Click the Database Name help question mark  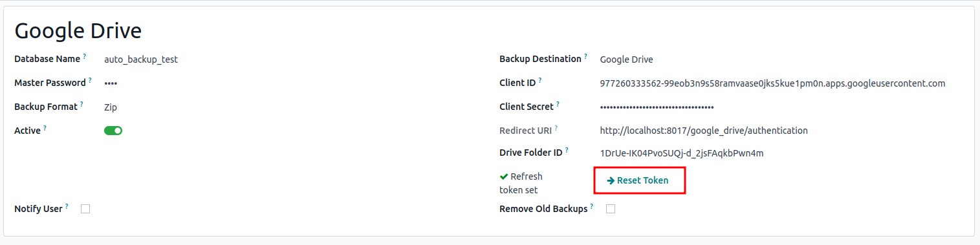(x=85, y=57)
